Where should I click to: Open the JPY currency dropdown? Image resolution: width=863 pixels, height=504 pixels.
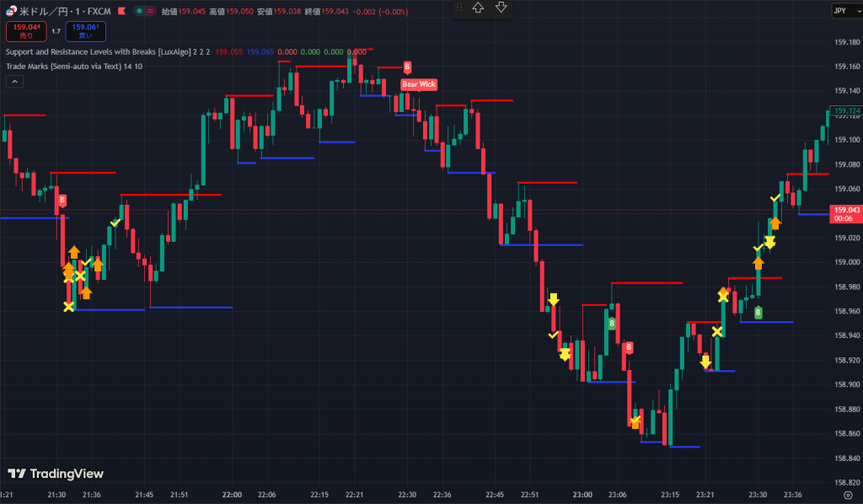[840, 10]
